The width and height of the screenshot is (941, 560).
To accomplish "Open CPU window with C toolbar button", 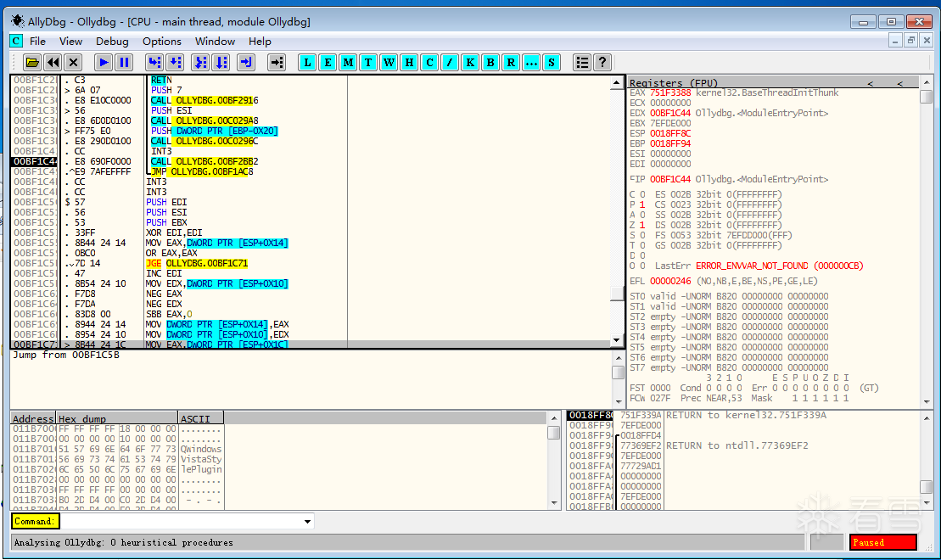I will [429, 63].
